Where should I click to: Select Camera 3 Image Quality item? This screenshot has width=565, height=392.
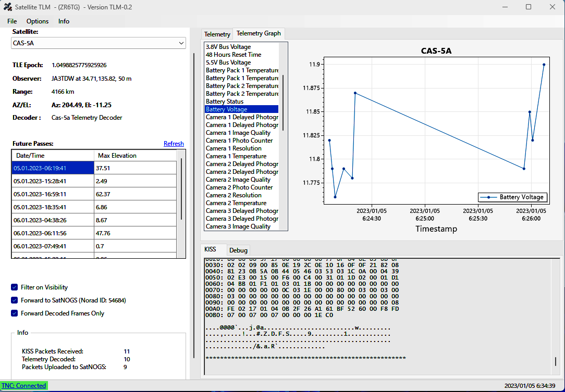point(242,226)
